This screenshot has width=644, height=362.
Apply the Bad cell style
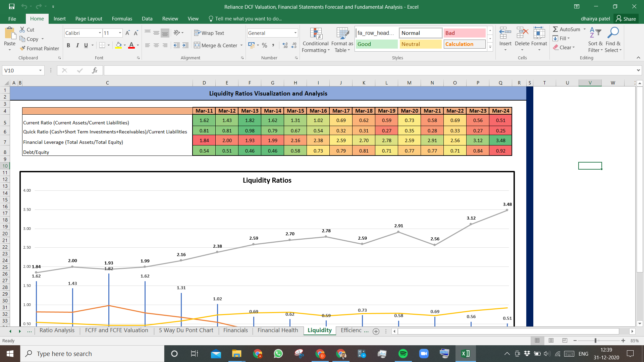pos(465,33)
